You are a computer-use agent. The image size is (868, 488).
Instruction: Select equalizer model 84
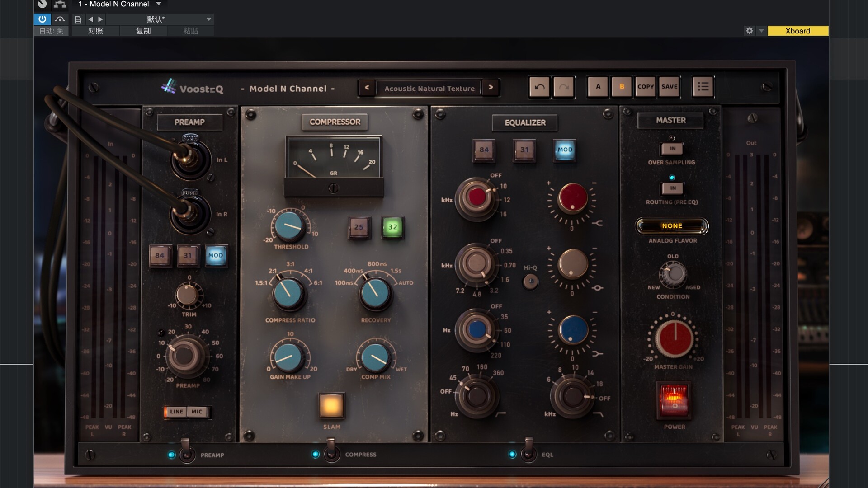pos(484,150)
